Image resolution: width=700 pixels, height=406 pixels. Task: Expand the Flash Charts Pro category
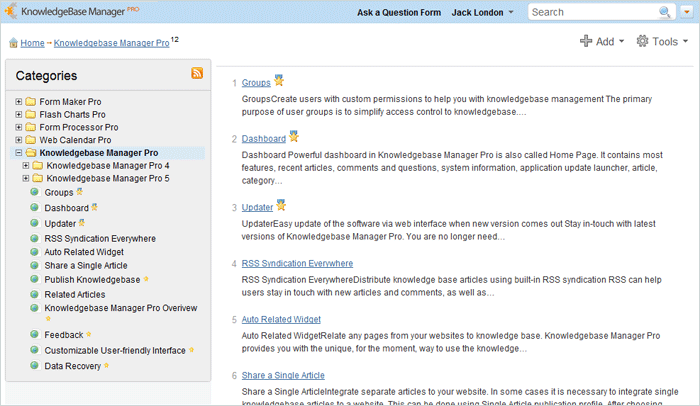18,114
